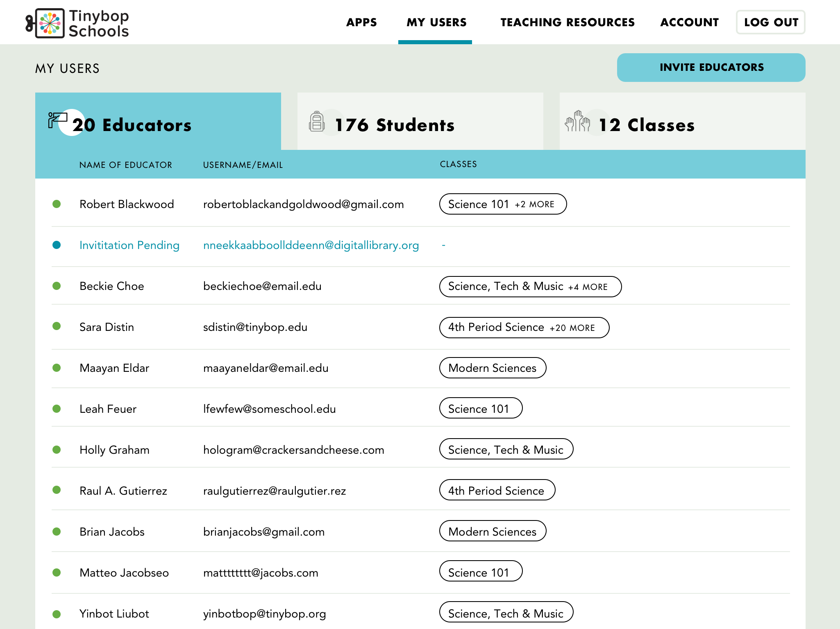This screenshot has width=840, height=629.
Task: Switch to the 12 Classes tab
Action: (683, 121)
